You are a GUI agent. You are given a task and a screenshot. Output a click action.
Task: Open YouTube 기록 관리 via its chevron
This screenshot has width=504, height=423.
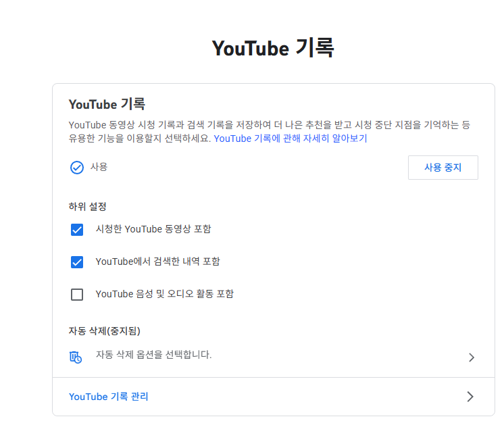(470, 397)
